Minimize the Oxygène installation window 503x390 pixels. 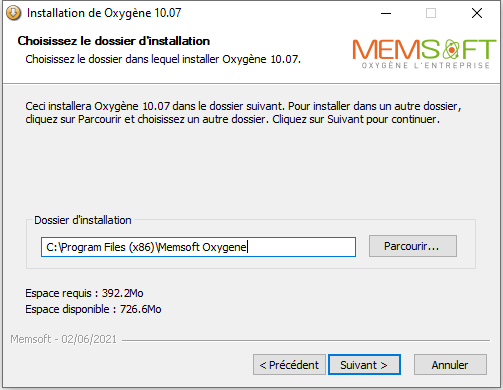386,13
